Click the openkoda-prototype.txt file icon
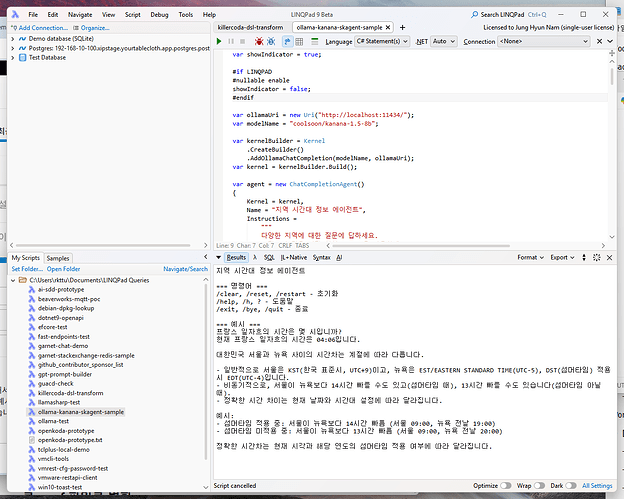 [32, 440]
